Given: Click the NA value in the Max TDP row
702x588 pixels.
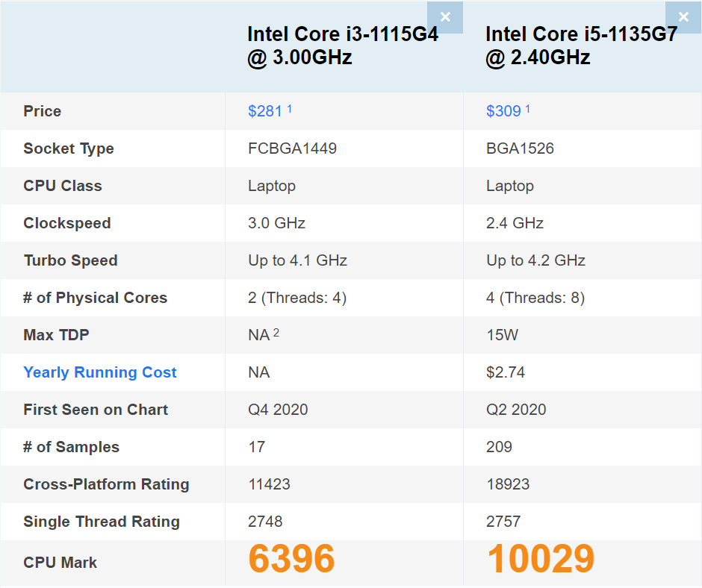Looking at the screenshot, I should click(259, 335).
